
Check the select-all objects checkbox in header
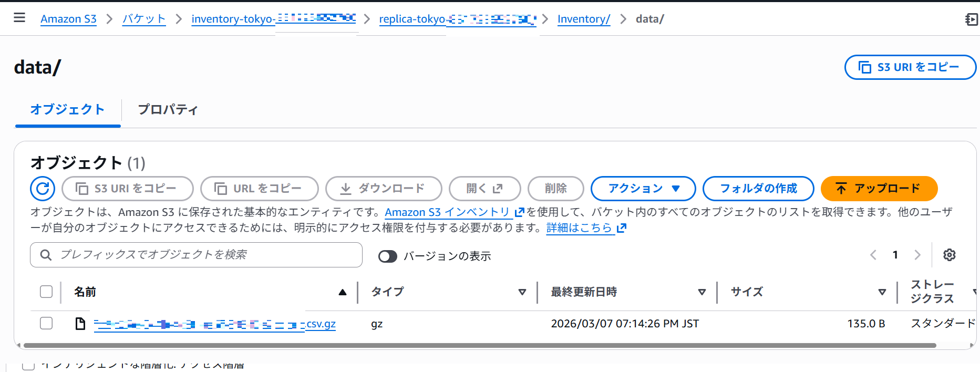coord(46,292)
